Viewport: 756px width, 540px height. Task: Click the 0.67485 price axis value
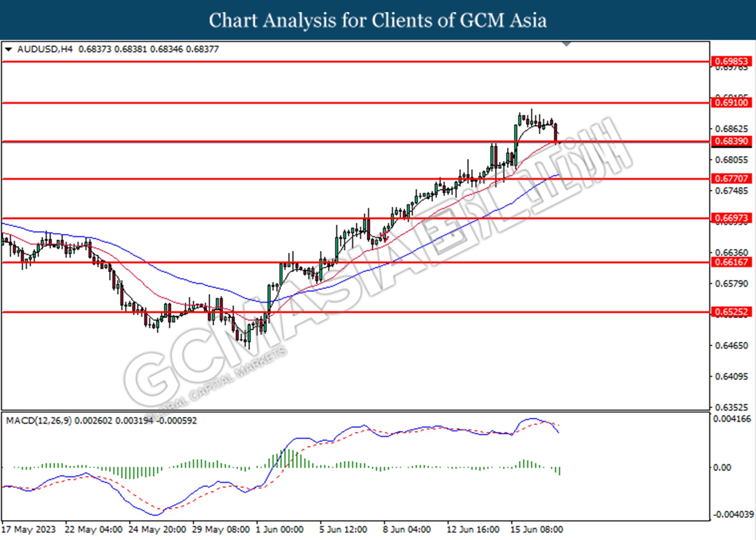[x=731, y=191]
